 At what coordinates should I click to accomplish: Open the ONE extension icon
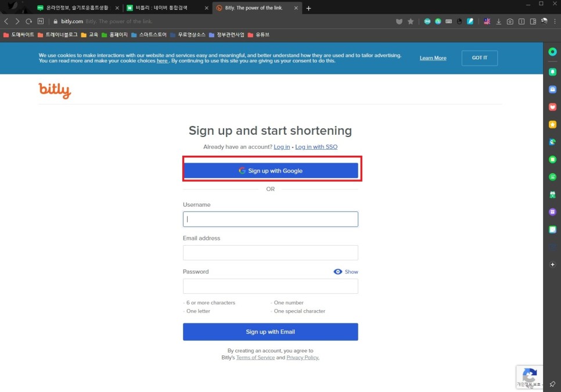tap(427, 21)
